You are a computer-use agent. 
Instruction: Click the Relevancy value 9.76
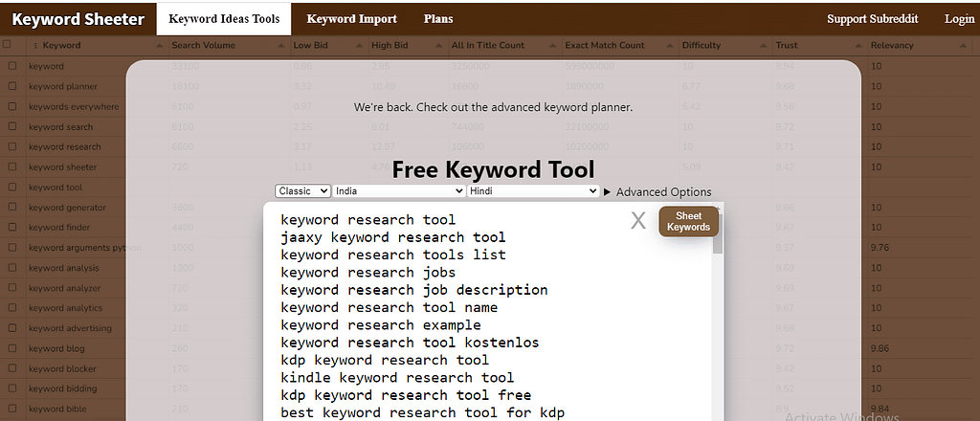pyautogui.click(x=880, y=248)
